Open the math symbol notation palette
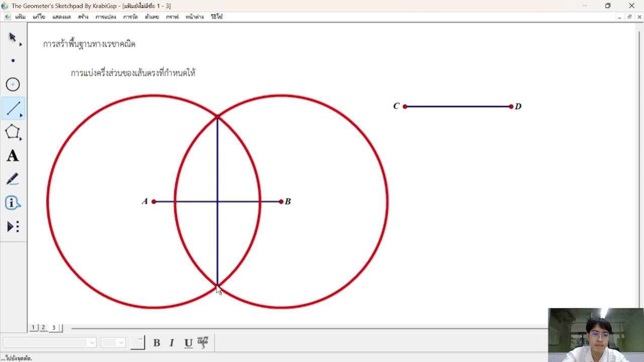The width and height of the screenshot is (644, 362). (203, 343)
